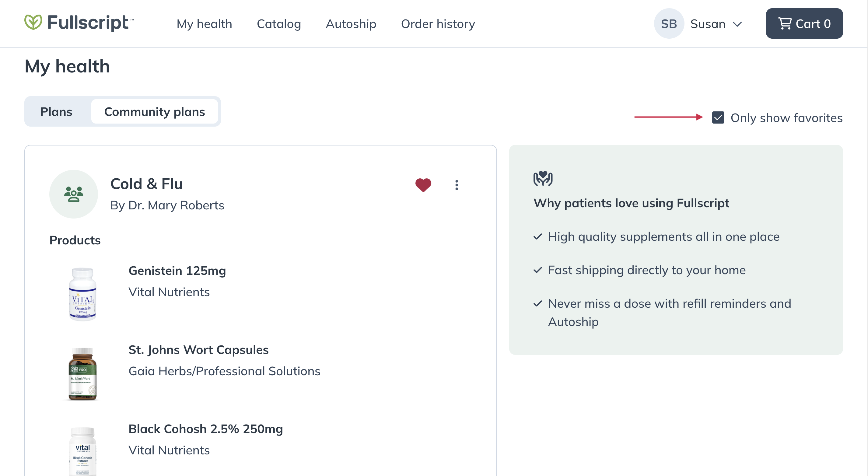This screenshot has width=868, height=476.
Task: Open the Cart 0 button
Action: [x=804, y=23]
